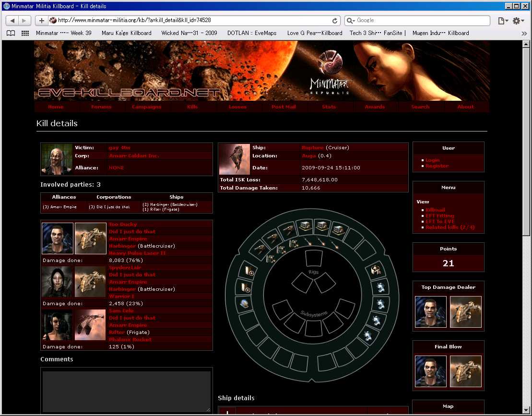Screen dimensions: 532x416
Task: Open the Rupture ship link
Action: click(x=312, y=148)
